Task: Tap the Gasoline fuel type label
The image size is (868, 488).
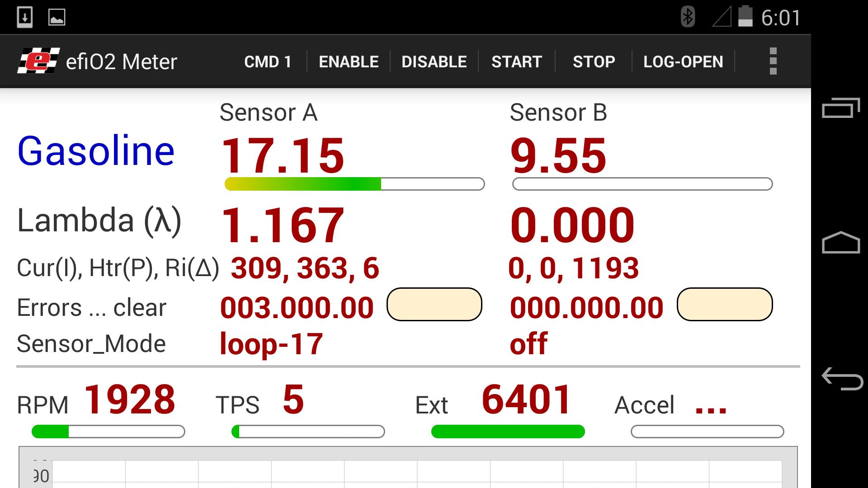Action: tap(96, 151)
